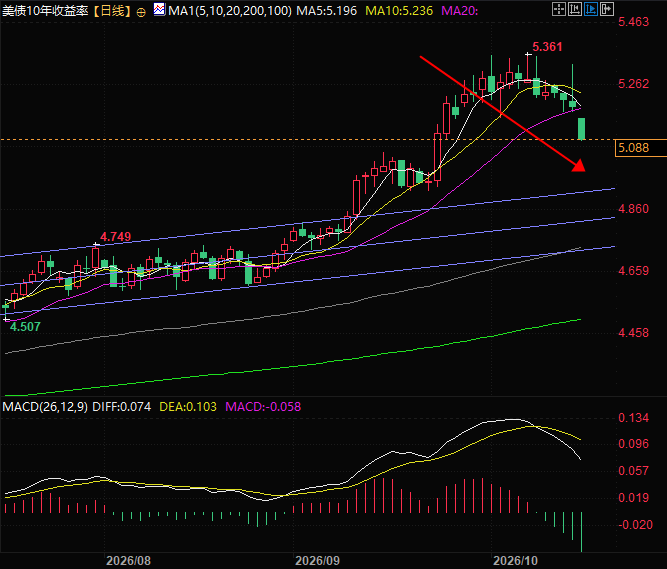Click the 5.361 high price label
This screenshot has width=667, height=569.
[x=547, y=47]
